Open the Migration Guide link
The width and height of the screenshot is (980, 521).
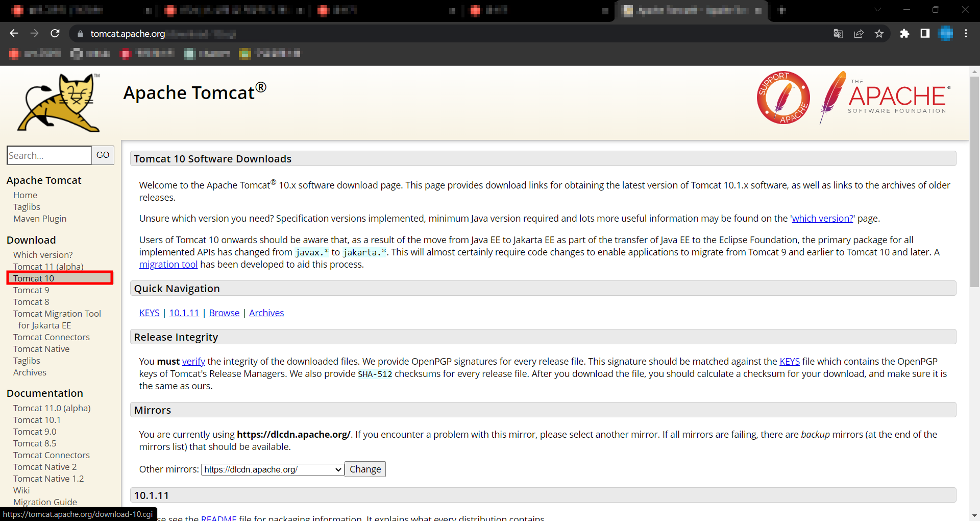(x=45, y=502)
